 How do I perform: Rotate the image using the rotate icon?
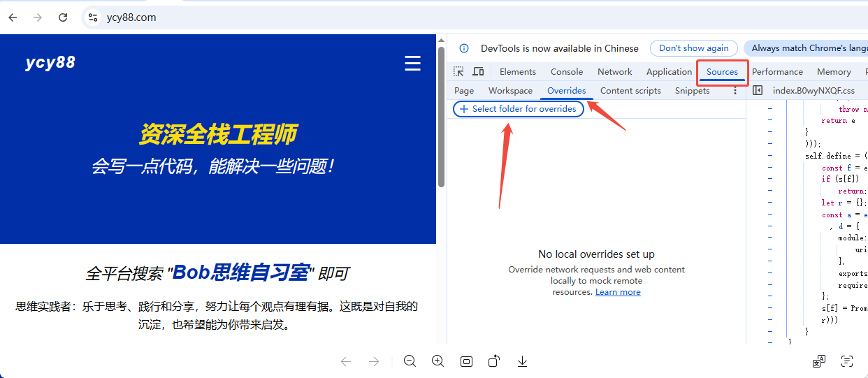(494, 361)
